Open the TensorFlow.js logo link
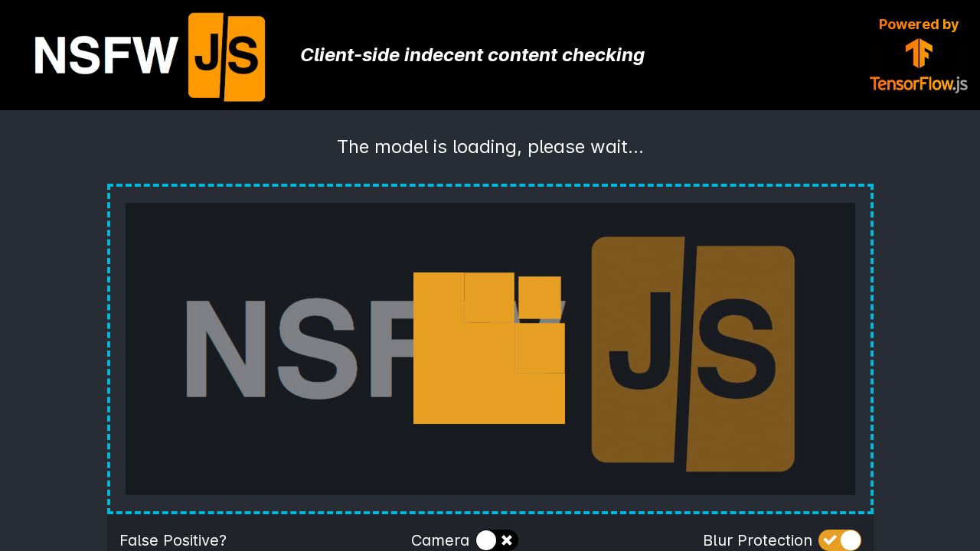The width and height of the screenshot is (980, 551). [918, 65]
